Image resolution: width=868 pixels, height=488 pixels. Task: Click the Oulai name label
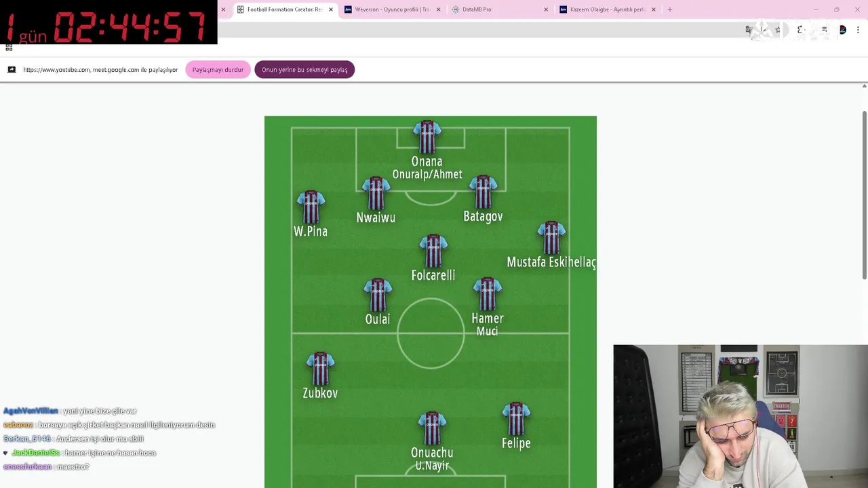(x=378, y=319)
